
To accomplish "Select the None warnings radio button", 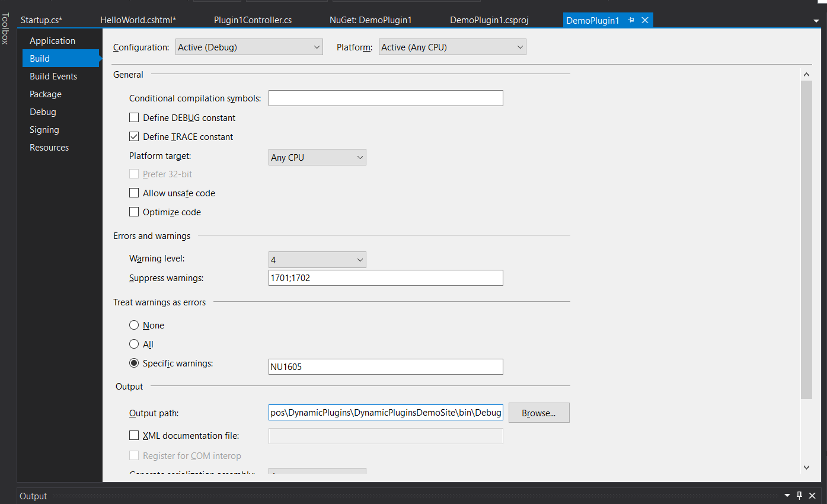I will click(x=134, y=326).
